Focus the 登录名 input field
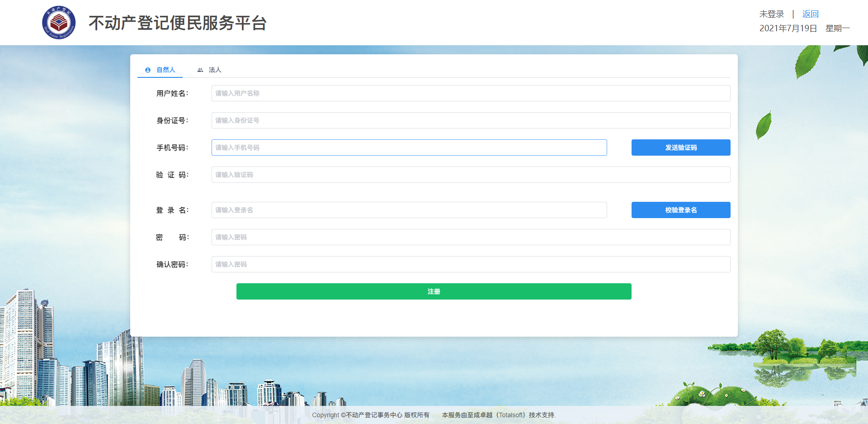Screen dimensions: 868x424 (409, 210)
